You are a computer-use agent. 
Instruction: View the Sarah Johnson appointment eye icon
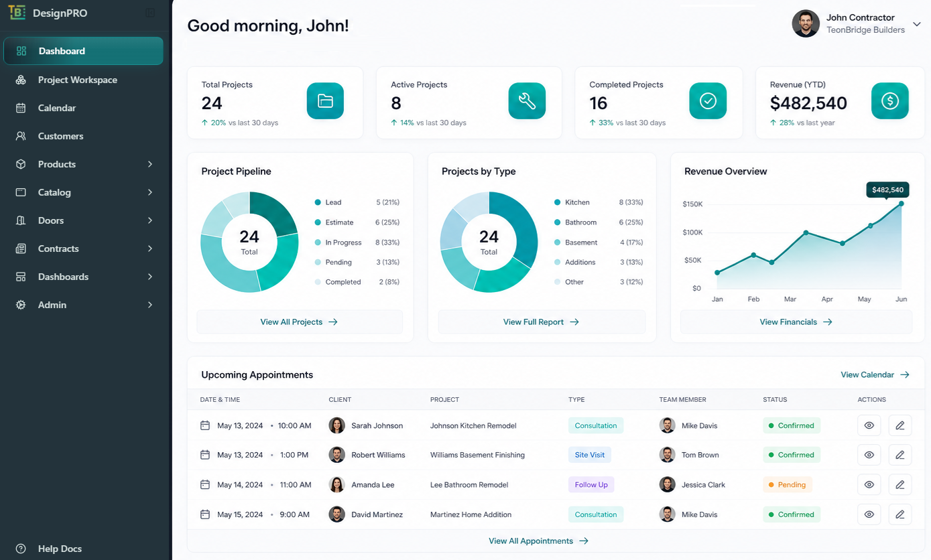(x=869, y=425)
